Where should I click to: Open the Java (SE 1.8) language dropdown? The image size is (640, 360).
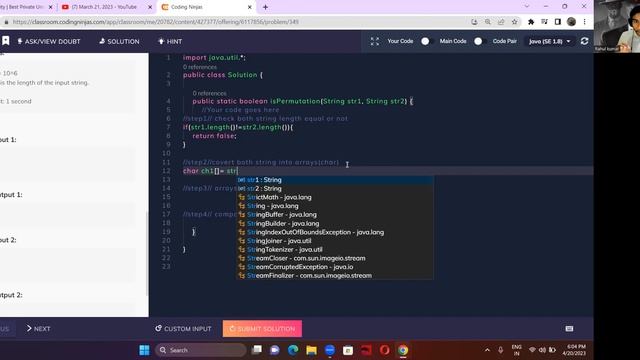pos(549,41)
